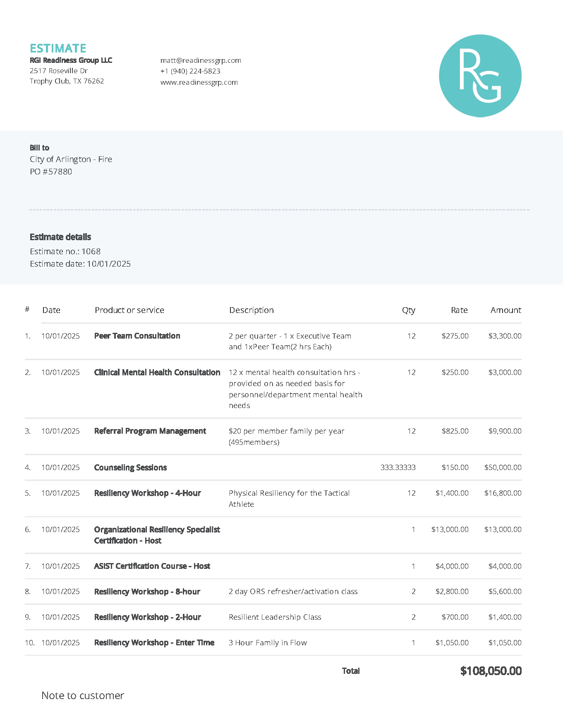Viewport: 563px width, 728px height.
Task: Select the address line 2517 Roseville Dr
Action: click(x=58, y=71)
